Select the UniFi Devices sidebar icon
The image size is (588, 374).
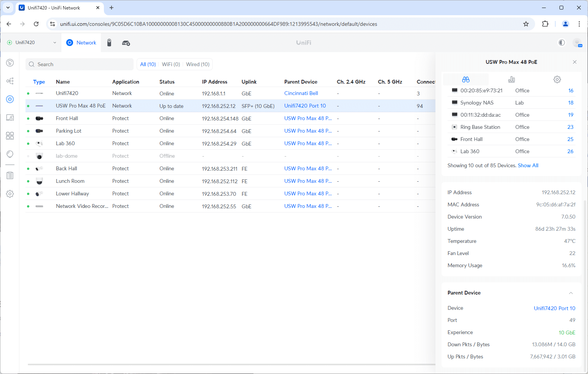[x=10, y=99]
